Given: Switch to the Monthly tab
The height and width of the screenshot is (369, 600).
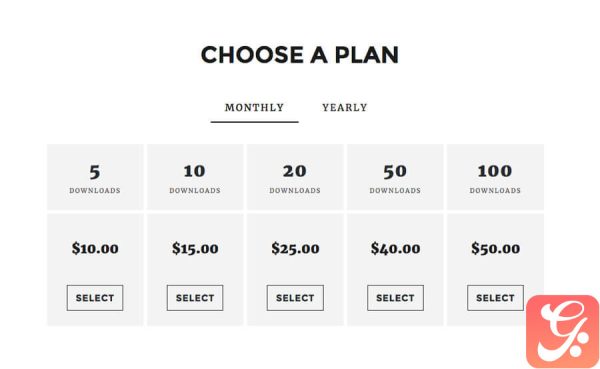Looking at the screenshot, I should pos(254,108).
